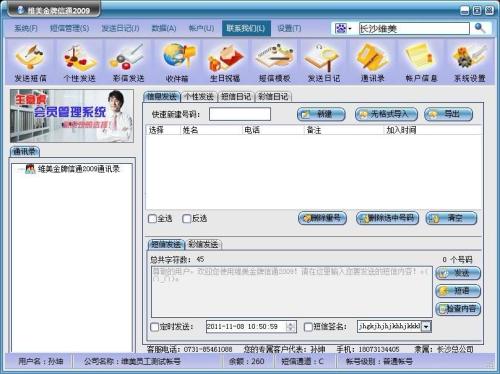Click the 用户名: 孙坤 status entry

(x=40, y=361)
